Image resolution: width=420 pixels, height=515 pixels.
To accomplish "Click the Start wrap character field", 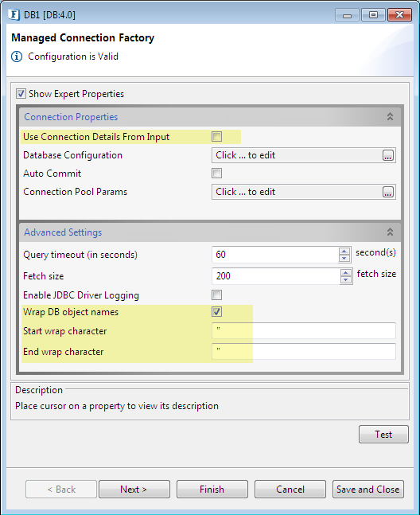I will pos(304,331).
